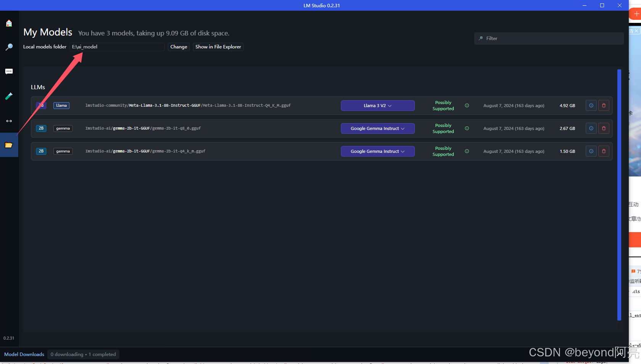Viewport: 641px width, 364px height.
Task: Click the LLMs section heading
Action: [38, 87]
